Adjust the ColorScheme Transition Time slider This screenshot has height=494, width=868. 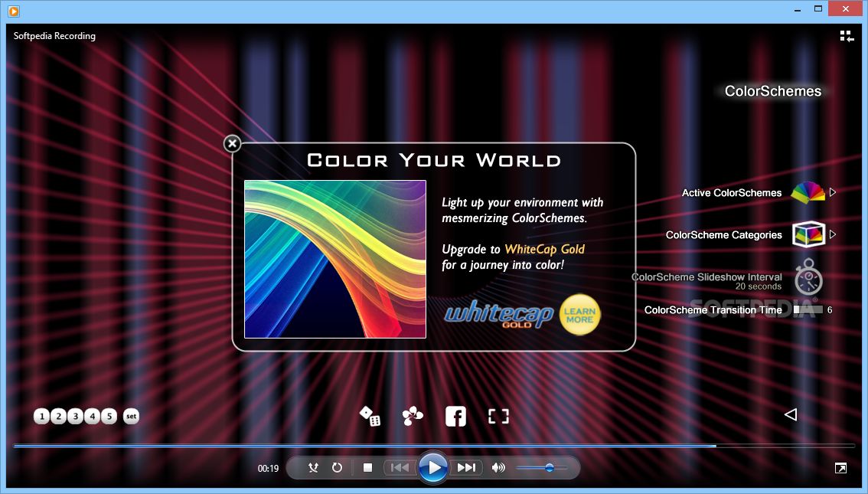click(808, 310)
